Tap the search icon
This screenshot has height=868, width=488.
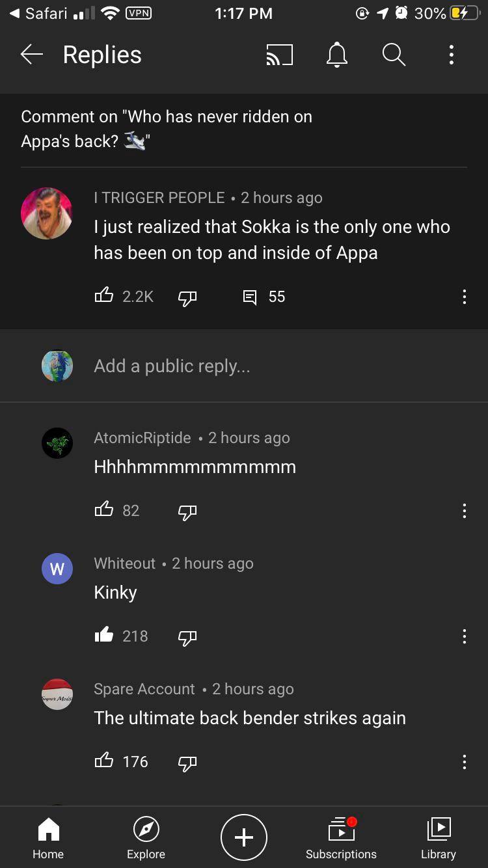click(x=393, y=55)
